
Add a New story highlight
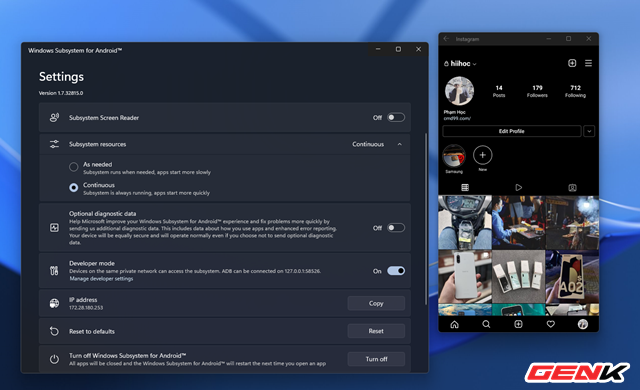coord(482,155)
